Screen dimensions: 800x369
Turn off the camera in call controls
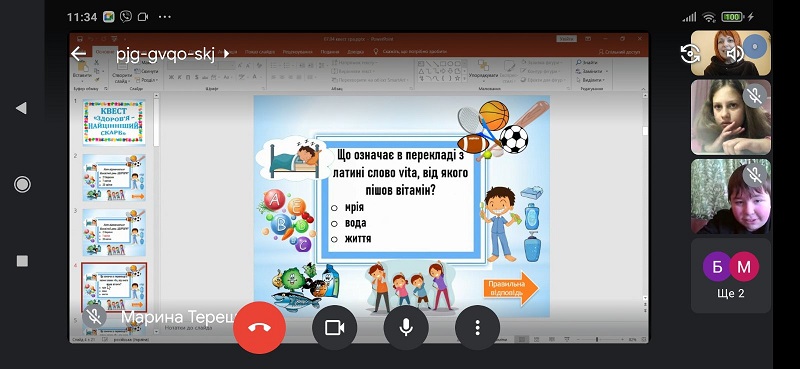click(x=334, y=328)
